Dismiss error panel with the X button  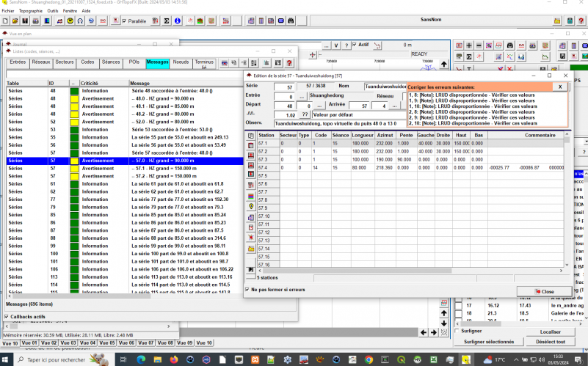click(x=560, y=87)
